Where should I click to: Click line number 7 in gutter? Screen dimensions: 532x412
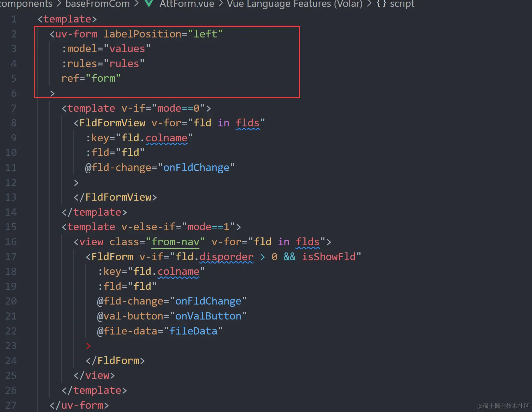click(14, 108)
